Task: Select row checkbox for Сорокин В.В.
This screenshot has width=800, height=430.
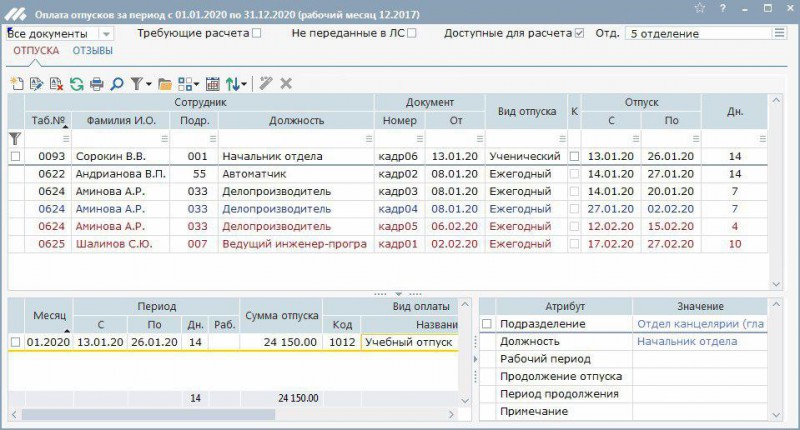Action: point(15,157)
